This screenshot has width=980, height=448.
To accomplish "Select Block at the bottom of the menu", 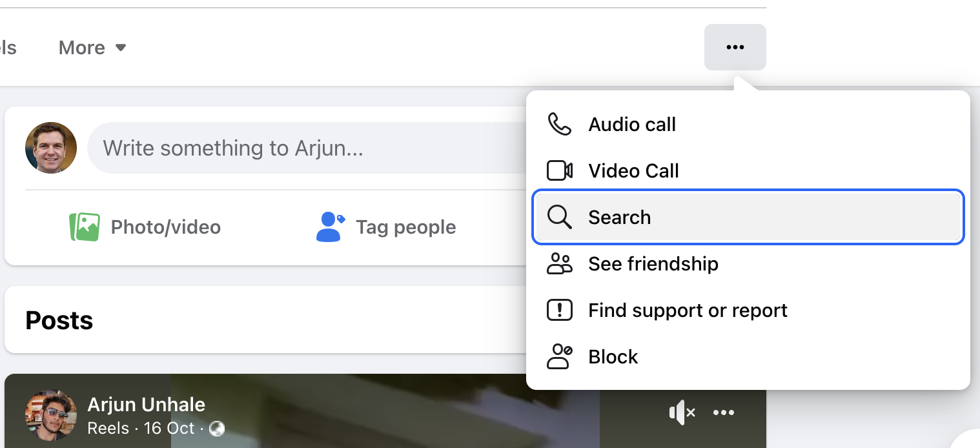I will coord(612,356).
